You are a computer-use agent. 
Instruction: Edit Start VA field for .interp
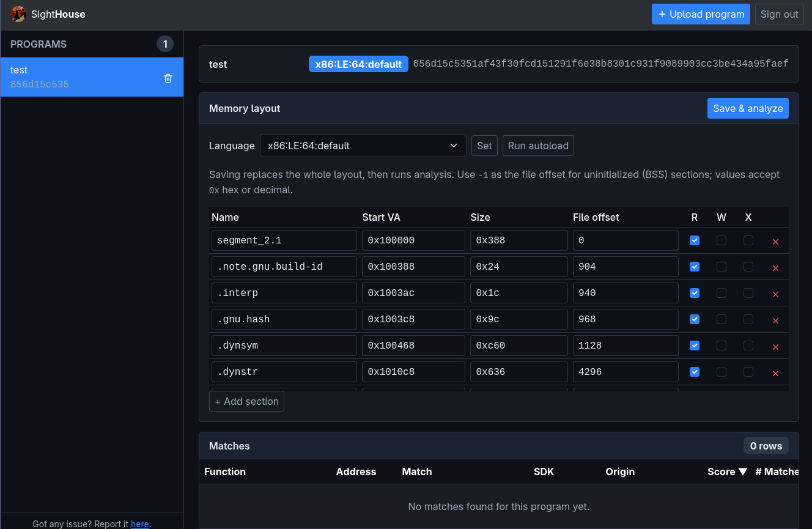click(413, 293)
